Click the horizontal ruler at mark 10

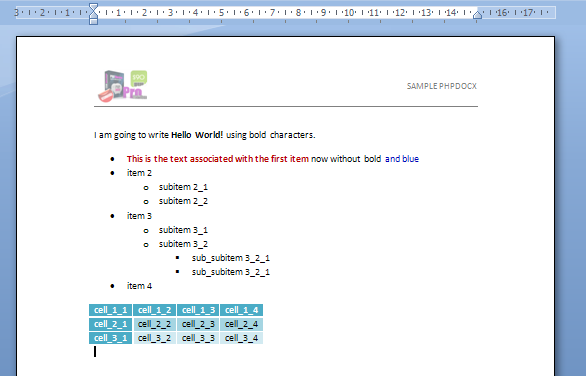coord(349,13)
